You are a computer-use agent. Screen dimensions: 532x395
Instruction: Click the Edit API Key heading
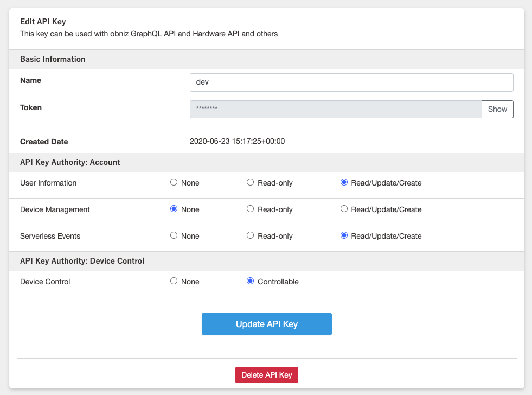coord(43,22)
